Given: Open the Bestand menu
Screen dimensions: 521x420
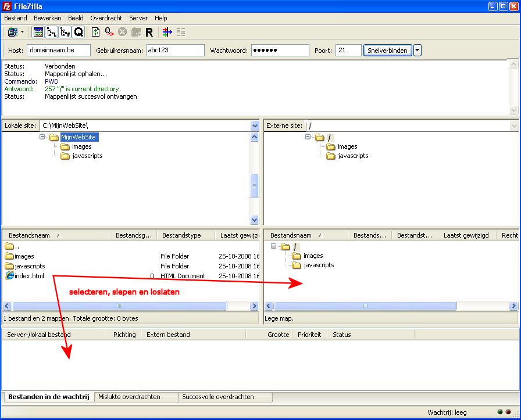Looking at the screenshot, I should 15,18.
